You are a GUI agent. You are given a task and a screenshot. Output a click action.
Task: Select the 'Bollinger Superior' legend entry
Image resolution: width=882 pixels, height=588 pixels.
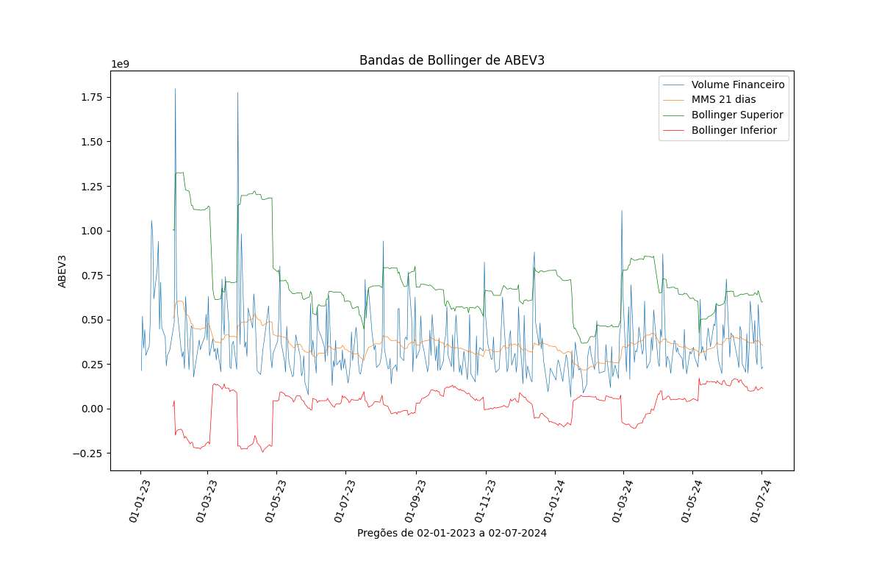[x=724, y=115]
